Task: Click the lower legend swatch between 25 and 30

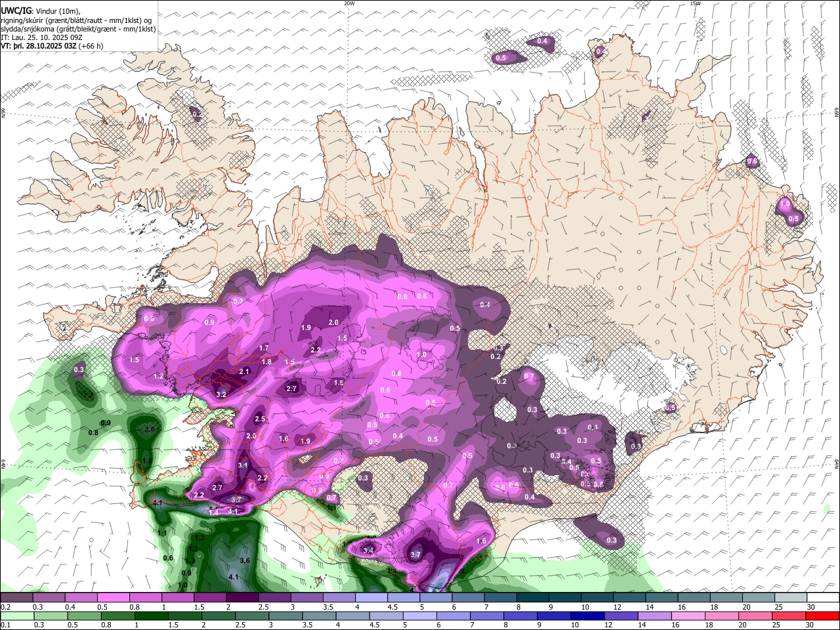Action: (788, 616)
